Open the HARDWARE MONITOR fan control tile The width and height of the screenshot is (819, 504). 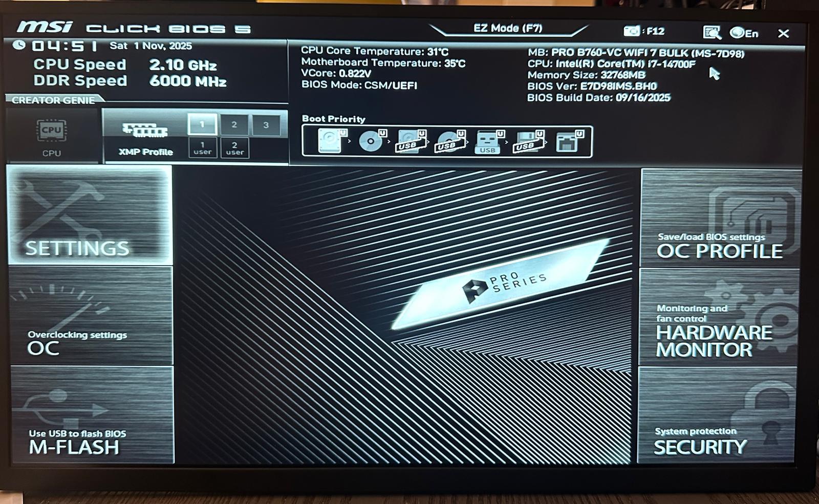click(x=718, y=317)
